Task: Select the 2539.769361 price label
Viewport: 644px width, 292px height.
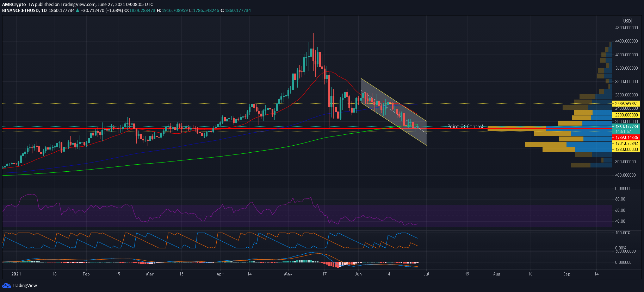Action: 626,104
